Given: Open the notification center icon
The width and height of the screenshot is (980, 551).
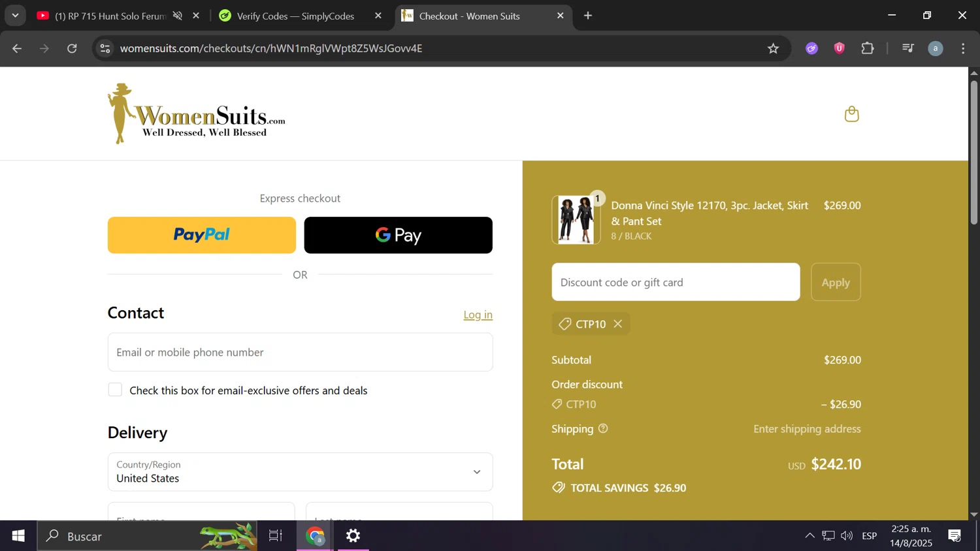Looking at the screenshot, I should click(955, 536).
